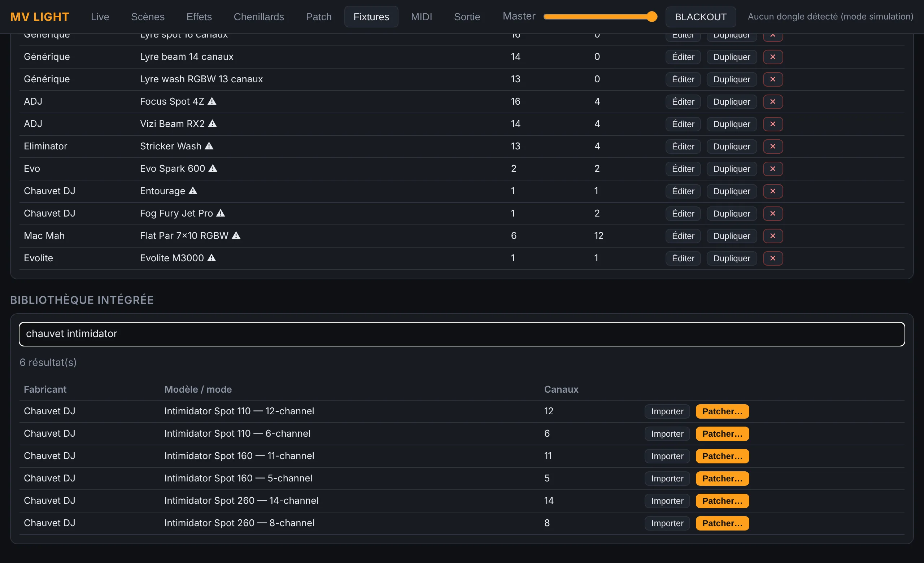
Task: Duplicate the Vizi Beam RX2 fixture
Action: pos(732,124)
